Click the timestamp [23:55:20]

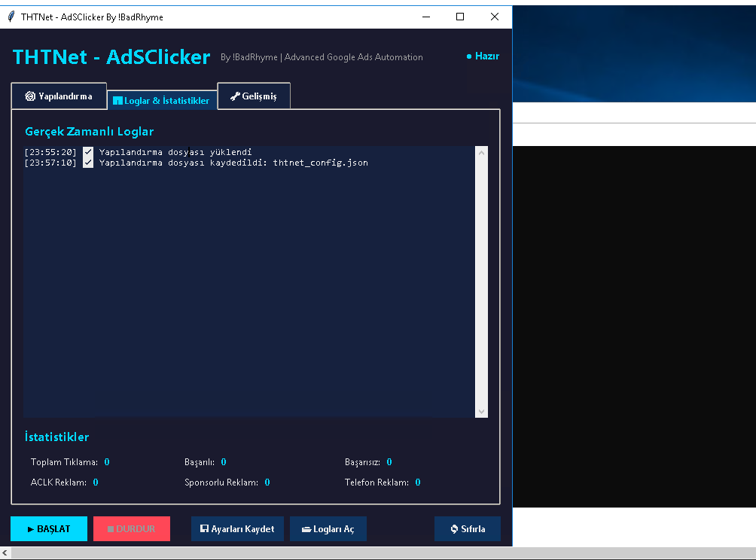[50, 152]
